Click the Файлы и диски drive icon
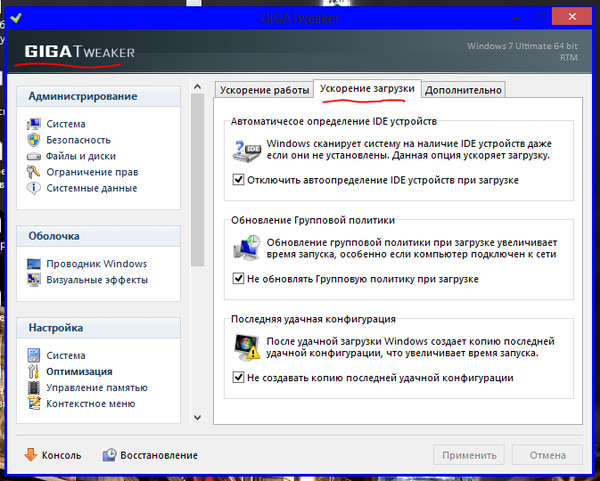This screenshot has width=600, height=481. click(x=34, y=157)
